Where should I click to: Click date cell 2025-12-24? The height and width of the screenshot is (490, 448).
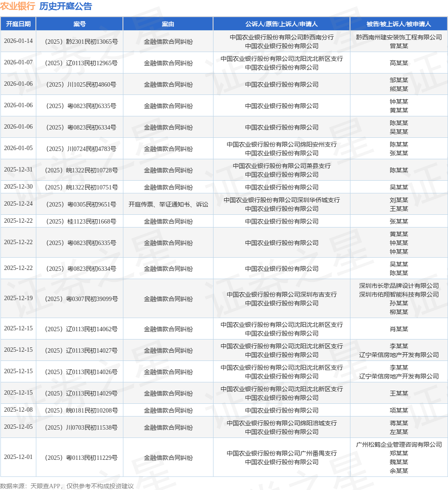pyautogui.click(x=18, y=204)
